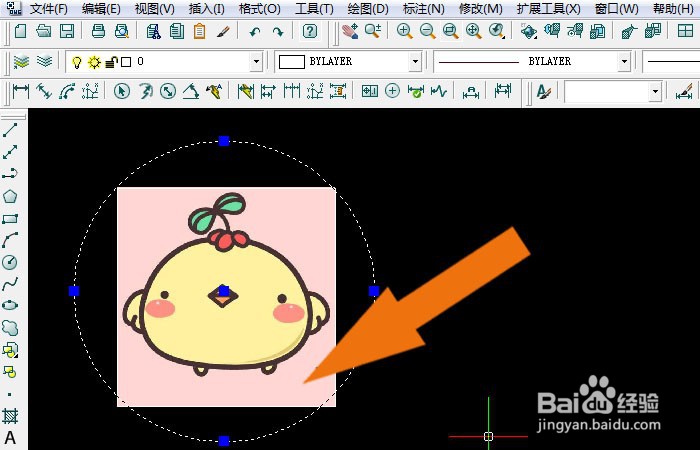Open the 视图(V) menu
The height and width of the screenshot is (450, 700).
pos(154,8)
